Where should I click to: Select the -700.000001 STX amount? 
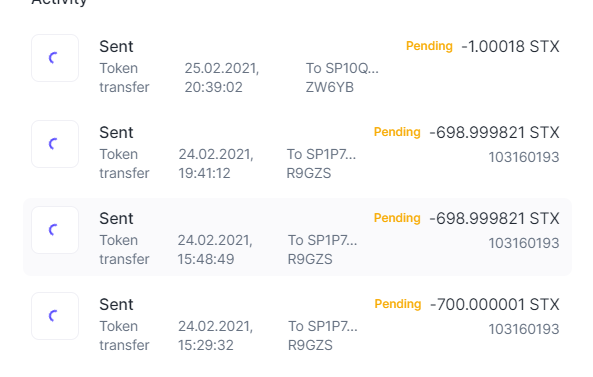click(495, 304)
